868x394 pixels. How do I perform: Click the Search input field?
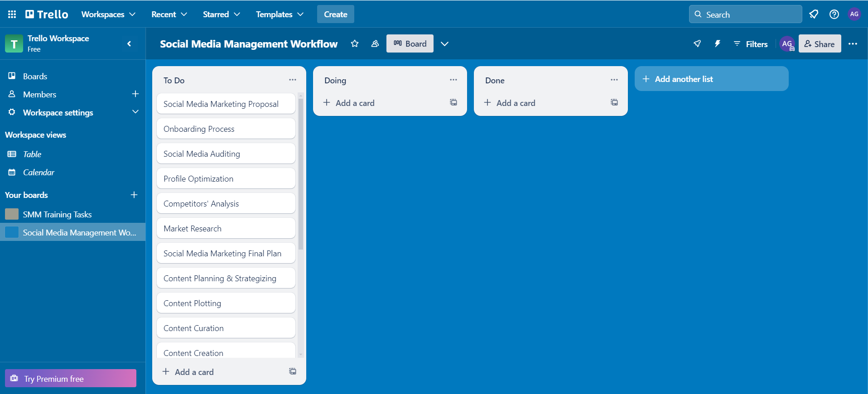[x=746, y=14]
